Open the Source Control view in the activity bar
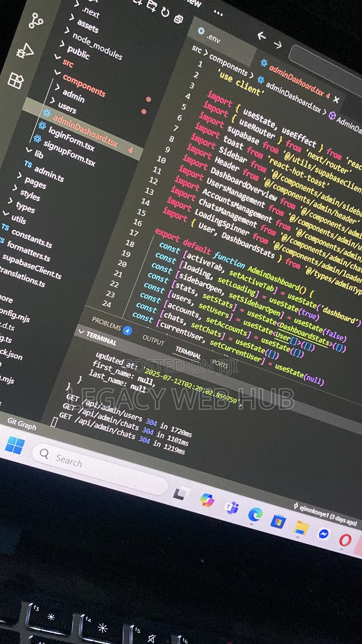This screenshot has width=362, height=644. pyautogui.click(x=36, y=21)
